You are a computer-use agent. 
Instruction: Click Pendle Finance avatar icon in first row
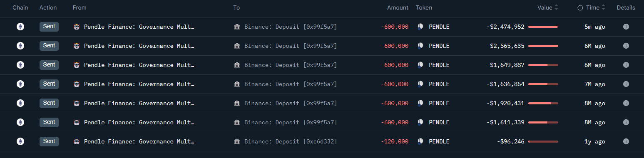76,27
